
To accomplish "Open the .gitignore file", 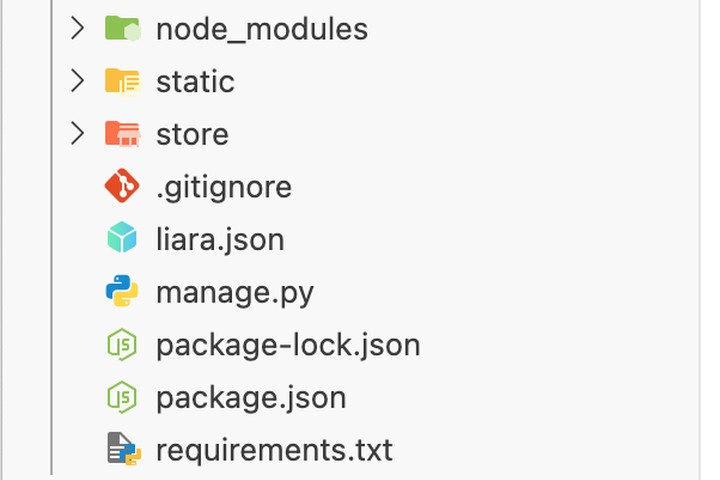I will [x=224, y=187].
